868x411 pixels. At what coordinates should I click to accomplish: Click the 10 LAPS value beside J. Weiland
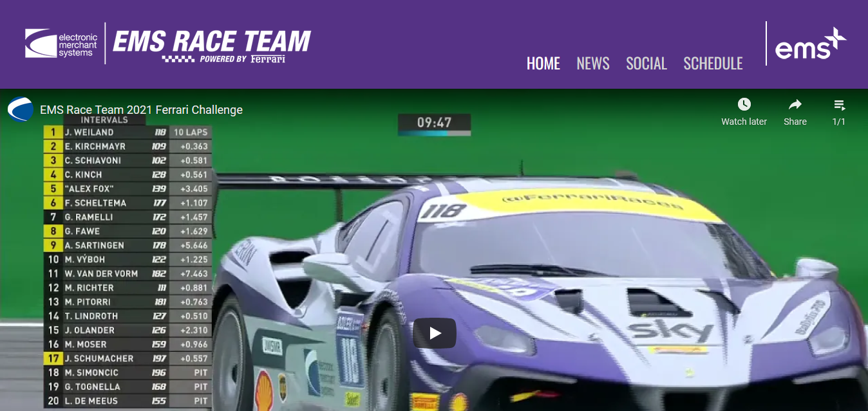coord(191,132)
